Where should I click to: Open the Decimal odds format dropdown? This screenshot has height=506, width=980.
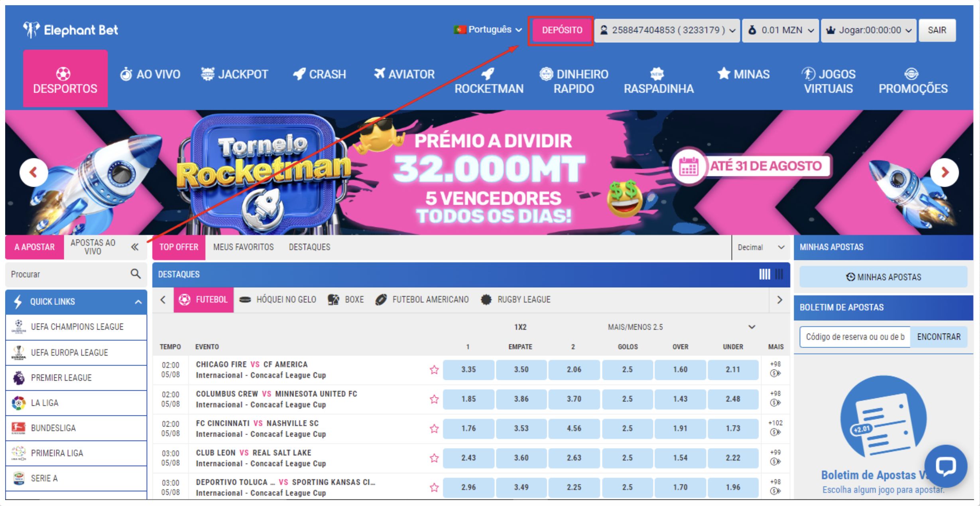coord(761,247)
